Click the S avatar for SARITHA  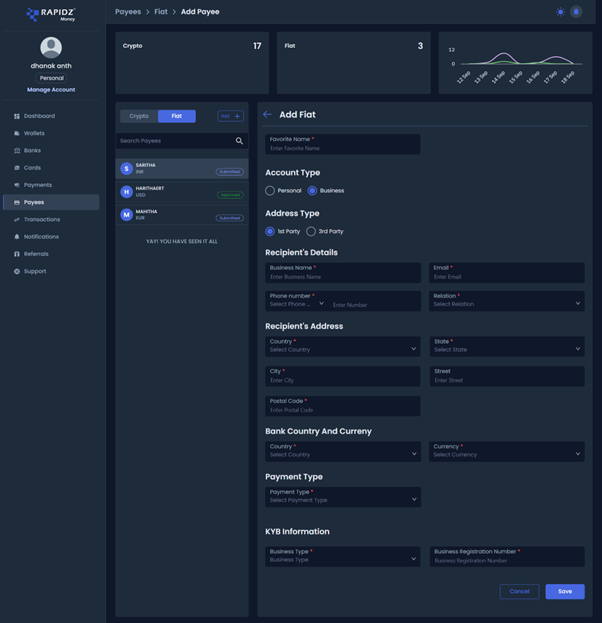point(126,168)
